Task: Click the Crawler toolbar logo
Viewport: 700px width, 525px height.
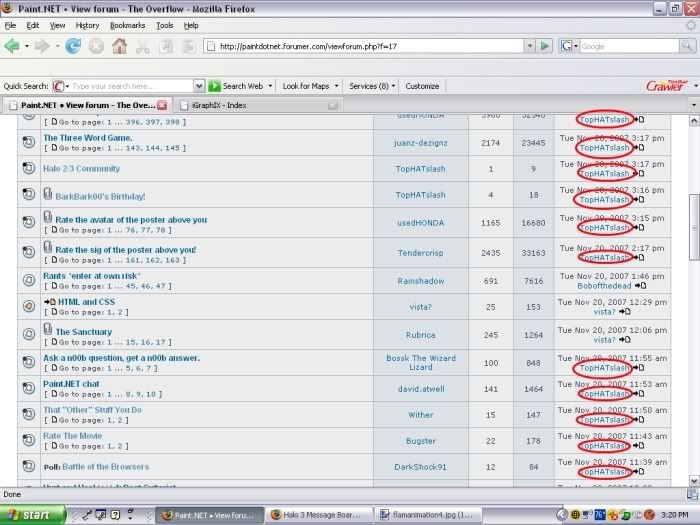Action: point(667,85)
